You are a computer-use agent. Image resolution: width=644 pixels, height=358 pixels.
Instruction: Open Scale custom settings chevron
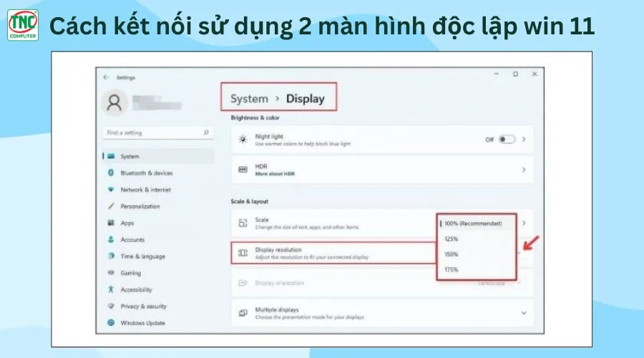(524, 223)
